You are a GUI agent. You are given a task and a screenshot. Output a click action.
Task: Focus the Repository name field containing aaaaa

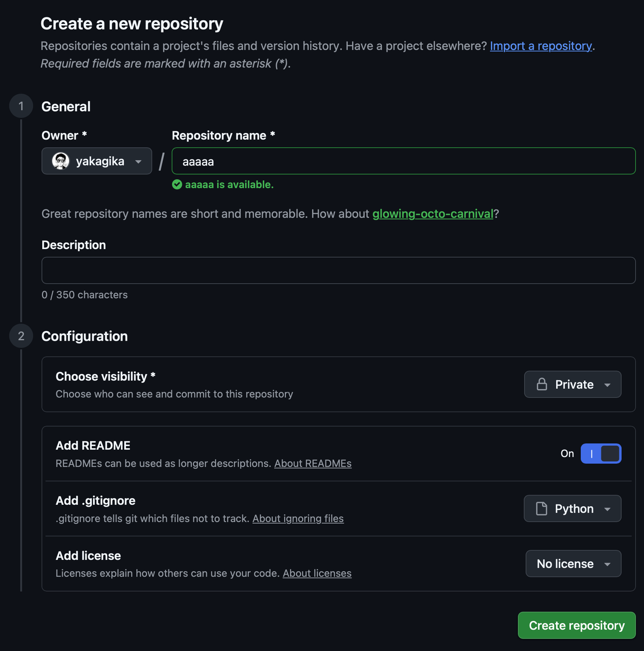click(403, 161)
